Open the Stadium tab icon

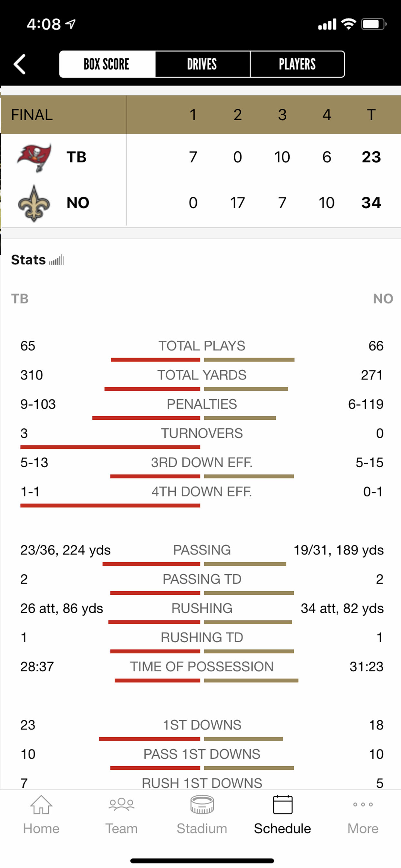202,805
